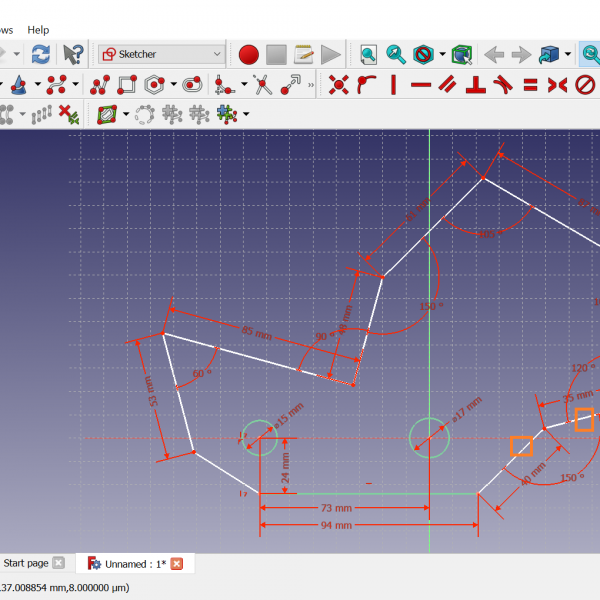Viewport: 600px width, 600px height.
Task: Click the refresh recompute icon
Action: (x=40, y=54)
